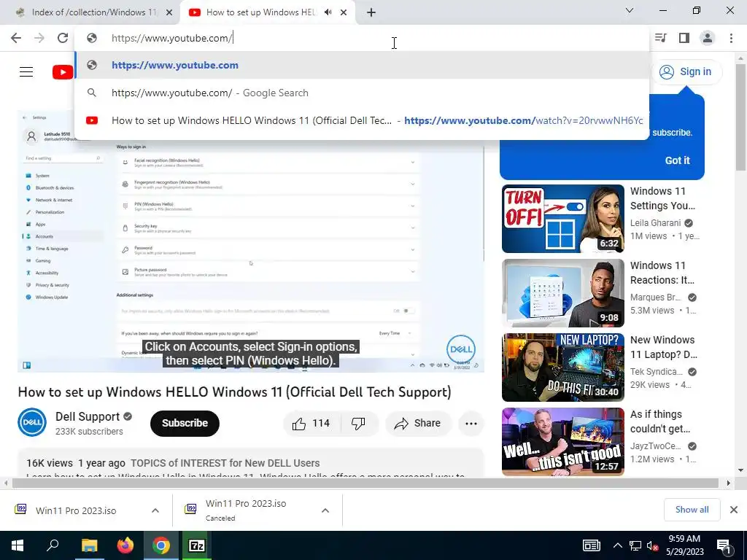This screenshot has width=747, height=560.
Task: Click the browser back arrow
Action: [x=16, y=38]
